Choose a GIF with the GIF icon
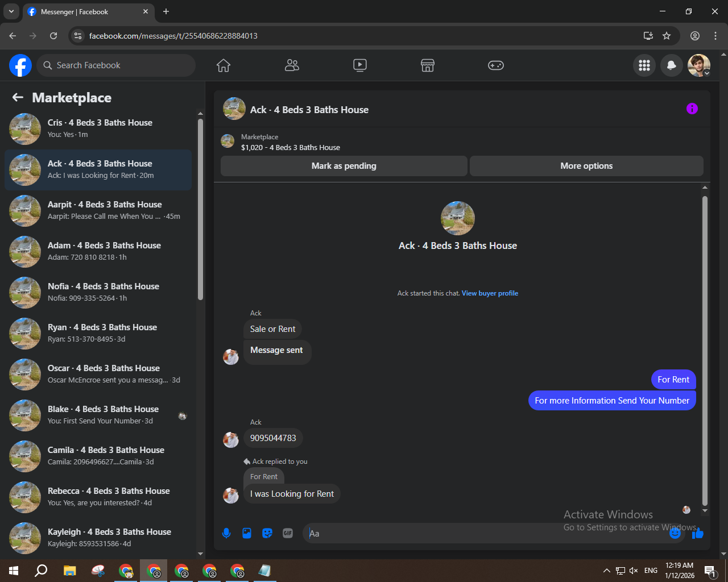Viewport: 728px width, 582px height. click(288, 533)
